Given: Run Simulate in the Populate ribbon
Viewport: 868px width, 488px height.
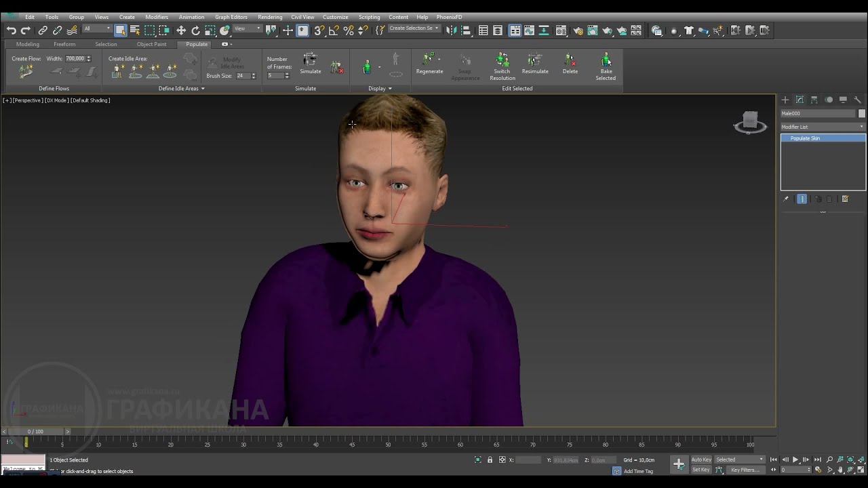Looking at the screenshot, I should click(311, 64).
